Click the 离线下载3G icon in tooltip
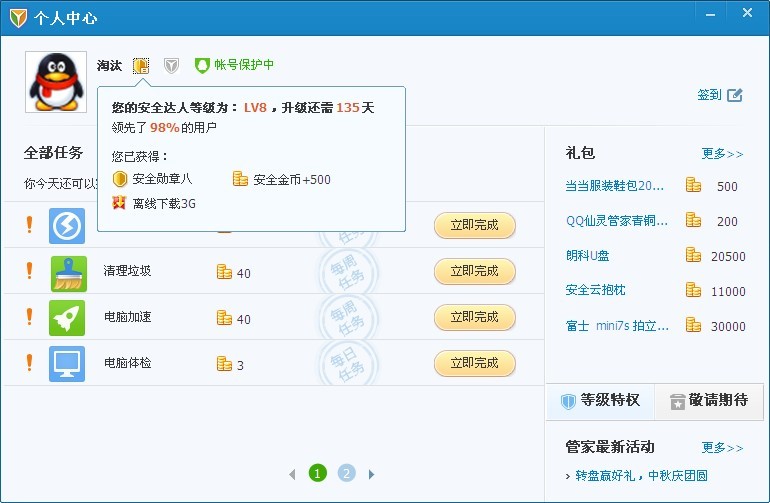 119,202
